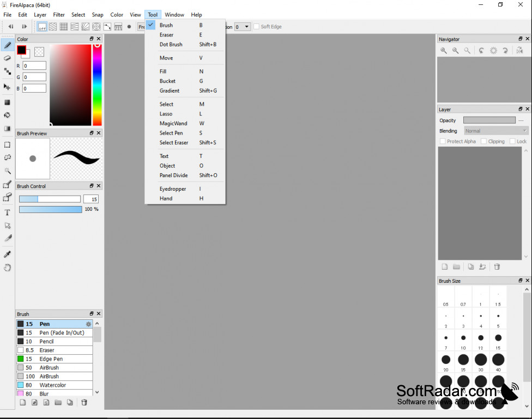Float the Brush Size panel

[521, 281]
